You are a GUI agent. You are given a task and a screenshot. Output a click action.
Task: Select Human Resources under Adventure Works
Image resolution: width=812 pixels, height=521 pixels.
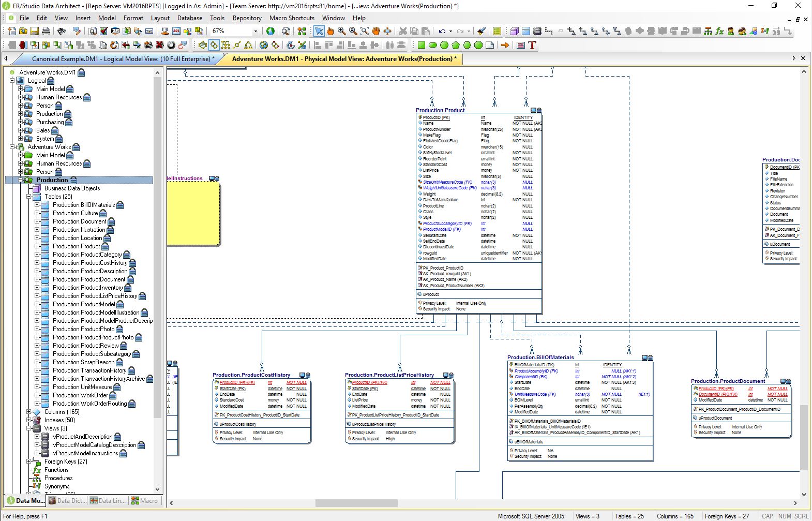pyautogui.click(x=59, y=163)
